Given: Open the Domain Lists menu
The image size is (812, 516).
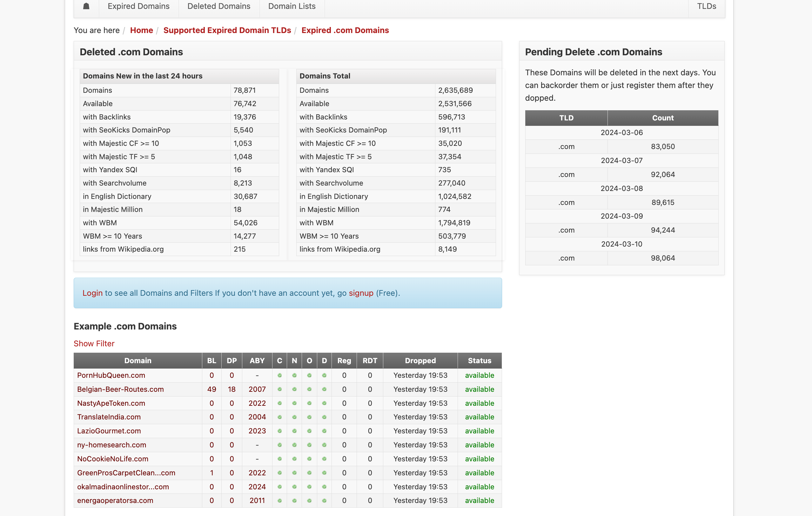Looking at the screenshot, I should (x=292, y=6).
